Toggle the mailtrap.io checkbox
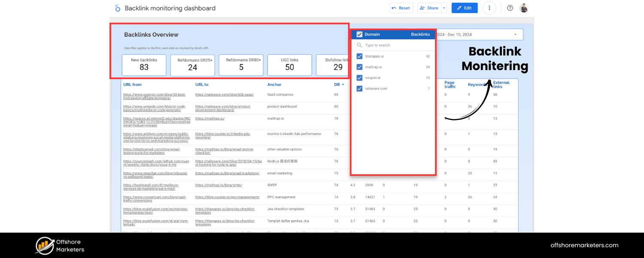Screen dimensions: 644x258 coord(359,67)
